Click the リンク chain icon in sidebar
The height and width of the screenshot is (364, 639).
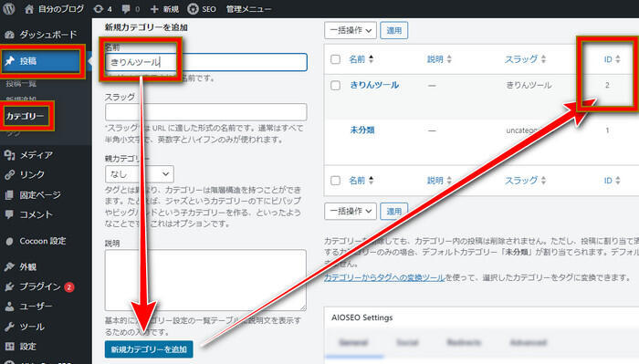click(x=9, y=174)
